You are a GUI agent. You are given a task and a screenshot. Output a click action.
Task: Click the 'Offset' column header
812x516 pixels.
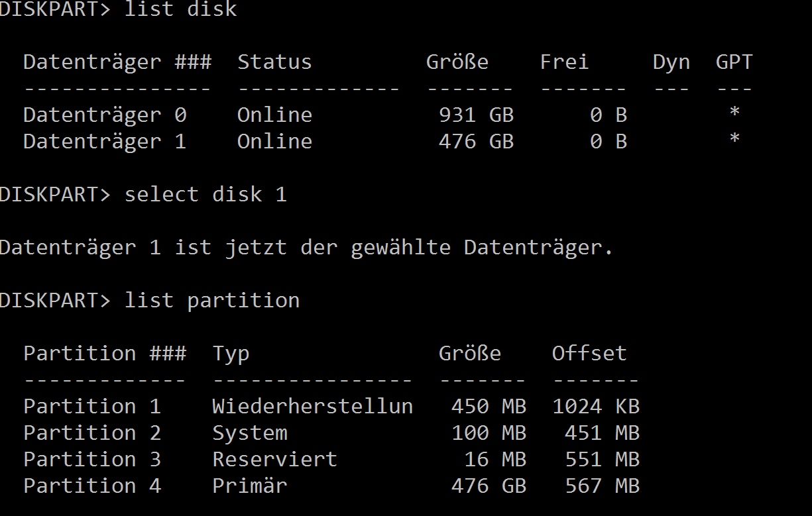[x=589, y=353]
